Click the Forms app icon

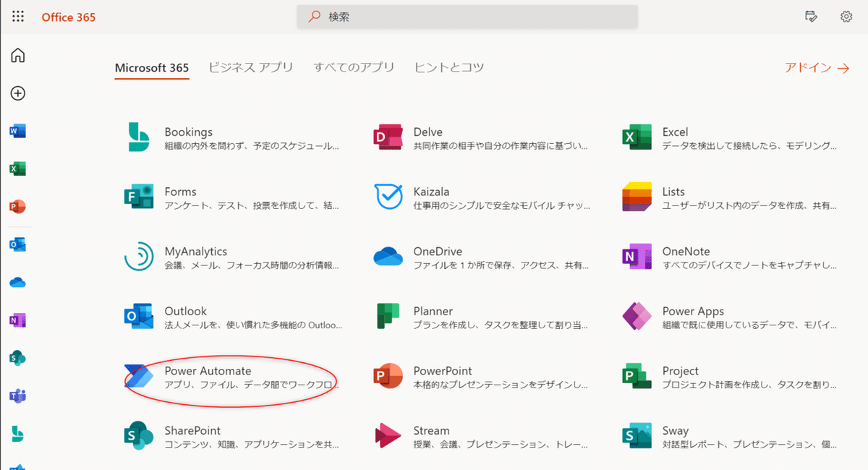coord(139,197)
